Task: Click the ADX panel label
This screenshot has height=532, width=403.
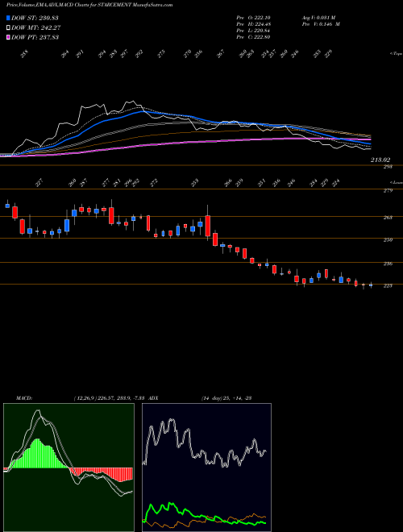Action: (153, 398)
